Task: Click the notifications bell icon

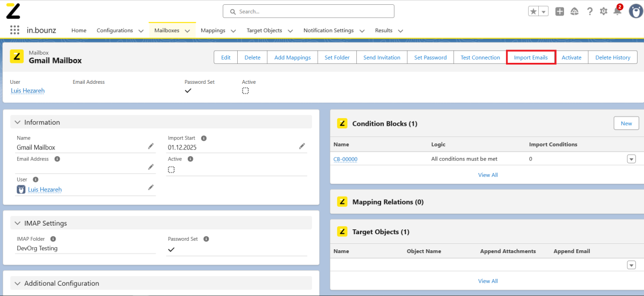Action: click(x=617, y=11)
